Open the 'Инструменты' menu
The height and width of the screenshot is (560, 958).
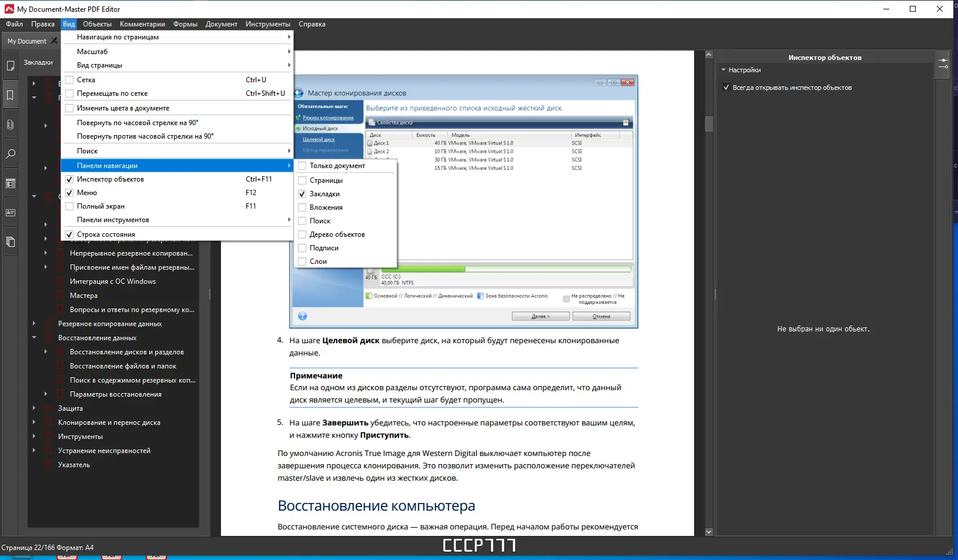268,24
